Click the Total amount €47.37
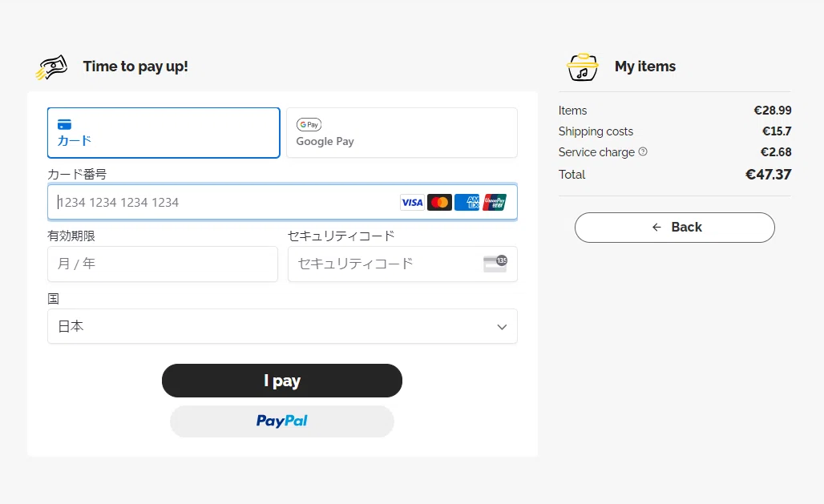 point(769,175)
